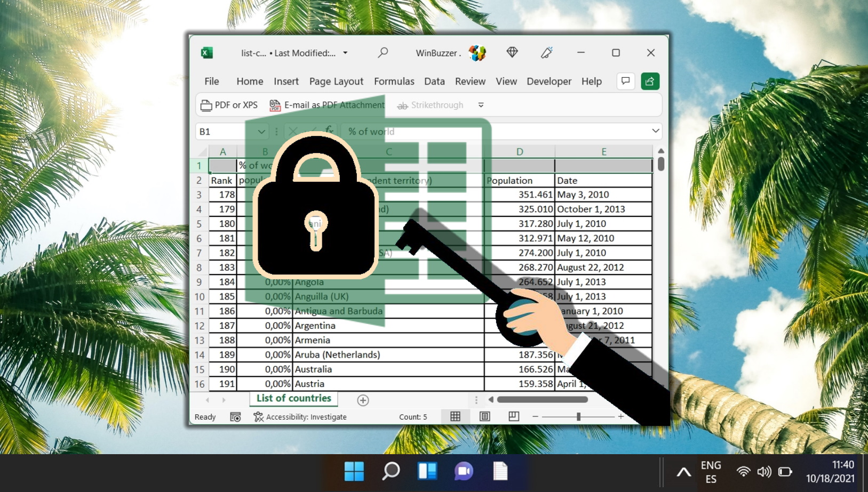Click the Microsoft 365 premium diamond icon
868x492 pixels.
[512, 52]
